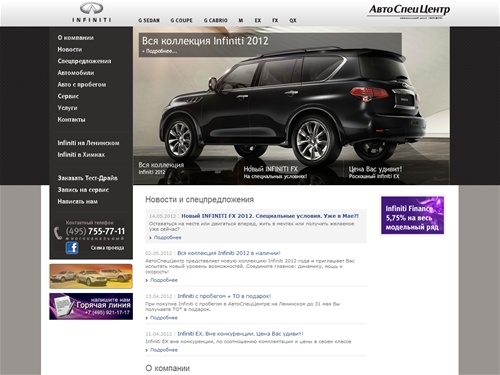Open 'Автомобили' sidebar link

coord(76,73)
